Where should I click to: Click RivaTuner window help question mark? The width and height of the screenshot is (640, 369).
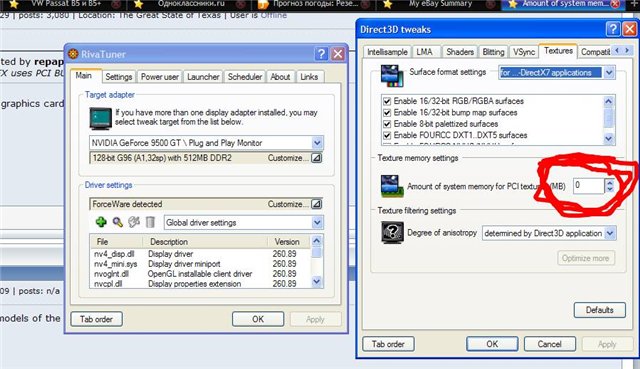tap(321, 54)
